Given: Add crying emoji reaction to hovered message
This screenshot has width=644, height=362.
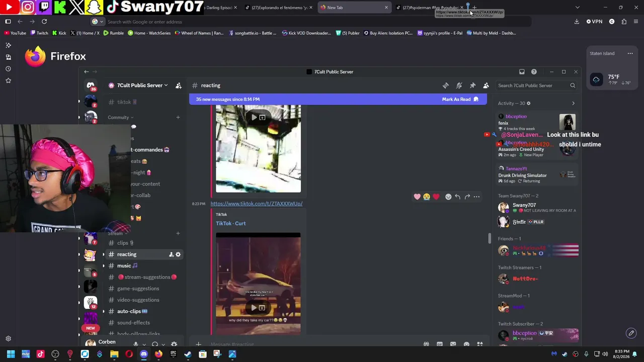Looking at the screenshot, I should point(427,197).
